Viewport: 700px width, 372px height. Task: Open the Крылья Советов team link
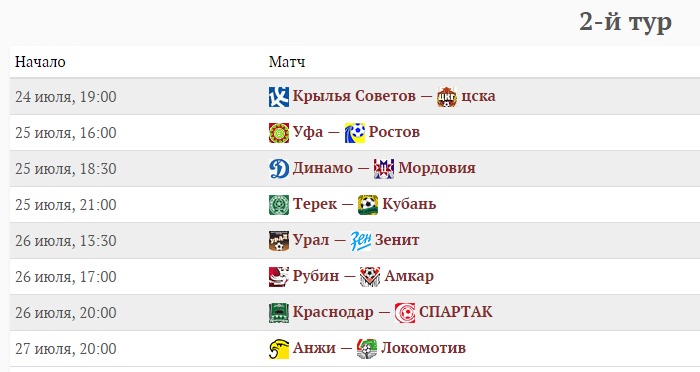[x=354, y=96]
